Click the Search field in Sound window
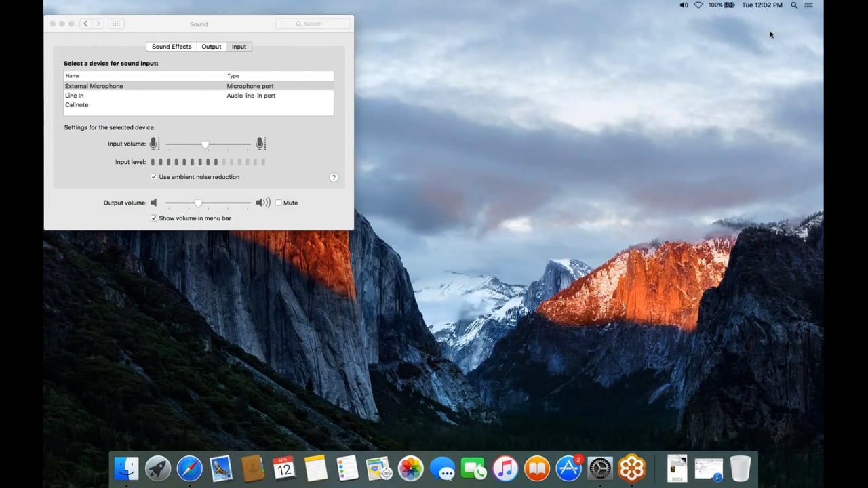The image size is (868, 488). [x=313, y=24]
